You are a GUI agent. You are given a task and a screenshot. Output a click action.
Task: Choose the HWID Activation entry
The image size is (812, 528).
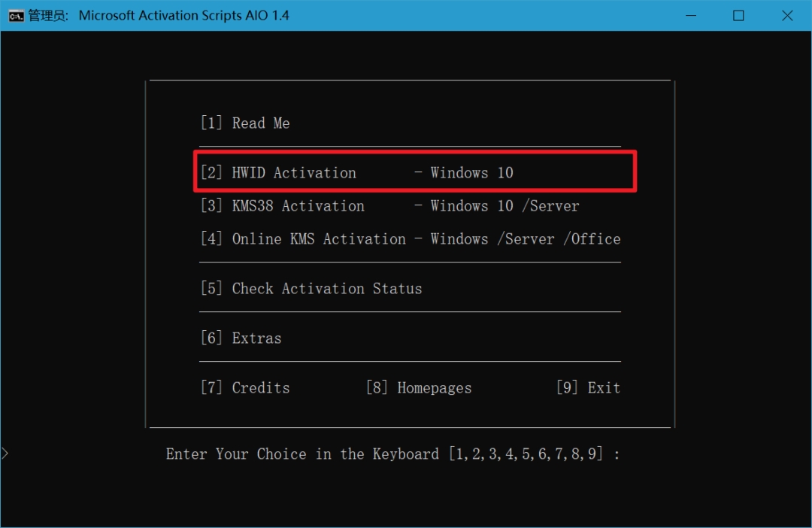point(278,173)
